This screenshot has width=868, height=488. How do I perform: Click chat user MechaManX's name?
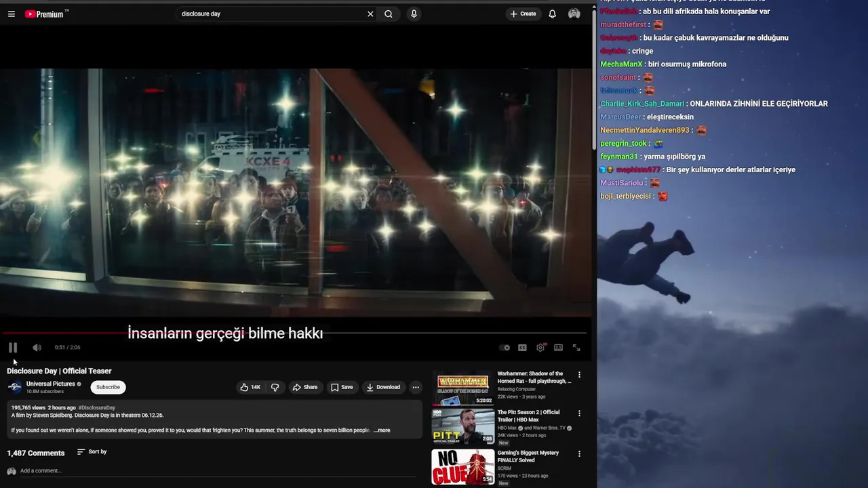[621, 64]
